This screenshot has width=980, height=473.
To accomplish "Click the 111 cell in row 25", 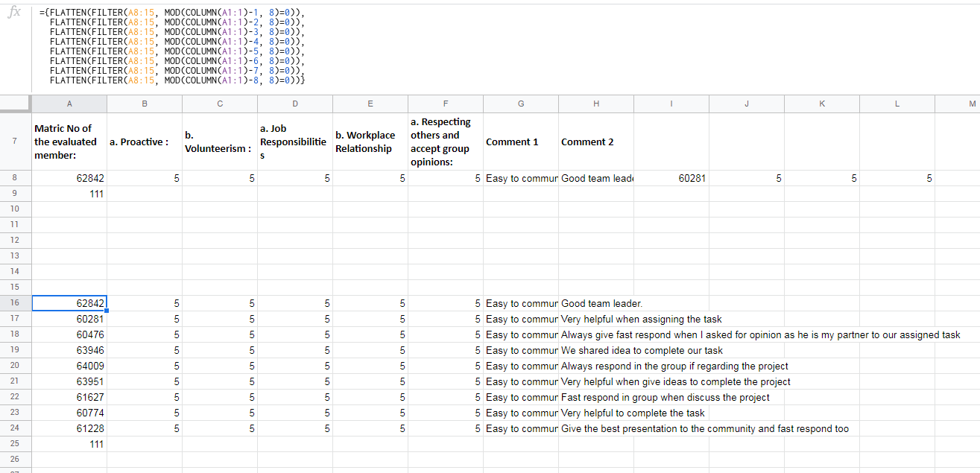I will (x=69, y=444).
